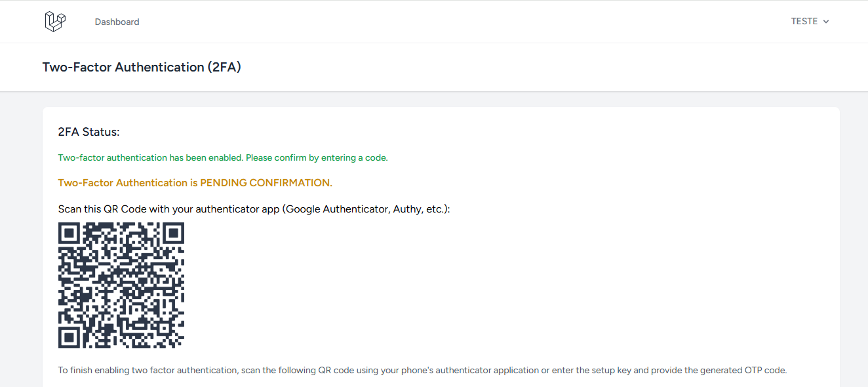The image size is (868, 387).
Task: Click the top-right position square of the QR code
Action: click(174, 232)
